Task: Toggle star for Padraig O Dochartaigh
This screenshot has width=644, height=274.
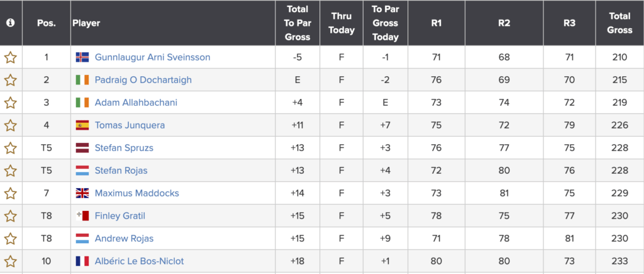Action: coord(11,80)
